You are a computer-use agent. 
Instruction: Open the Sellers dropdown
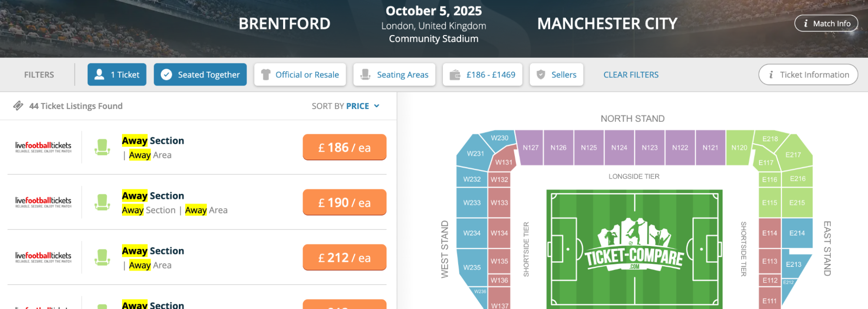[x=556, y=74]
